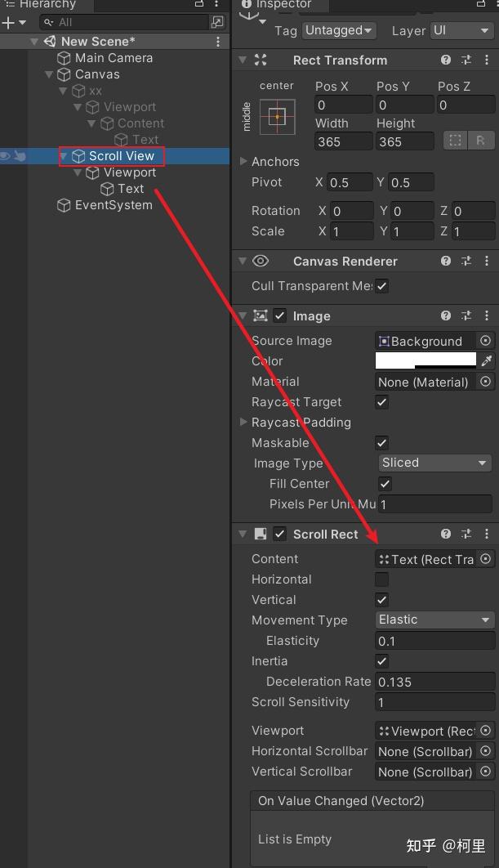Click the Image Color swatch
The image size is (499, 868).
[425, 360]
